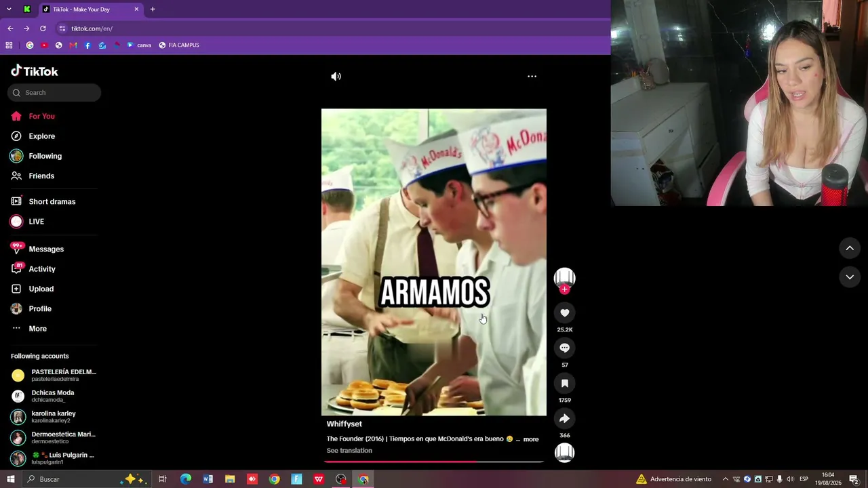Like the Whiffyset video
This screenshot has height=488, width=868.
[564, 312]
